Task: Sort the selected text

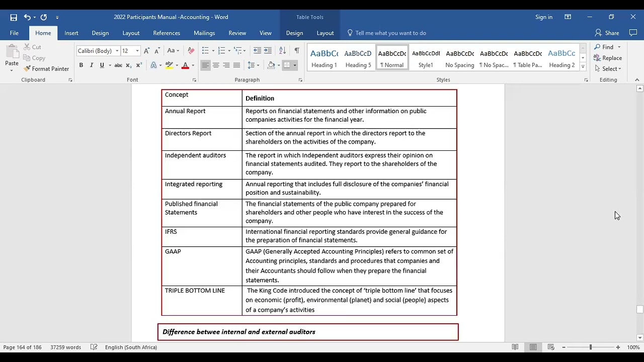Action: point(282,51)
